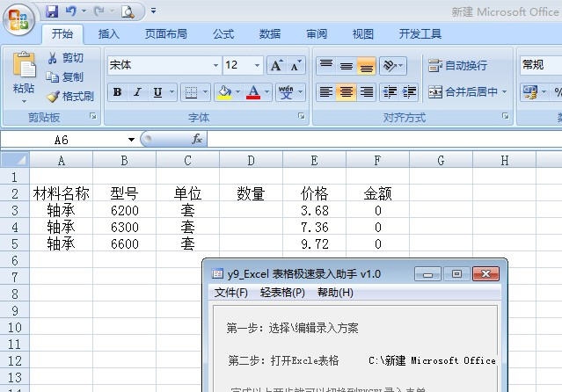Open 帮助(H) menu in helper window
This screenshot has height=392, width=562.
tap(335, 293)
